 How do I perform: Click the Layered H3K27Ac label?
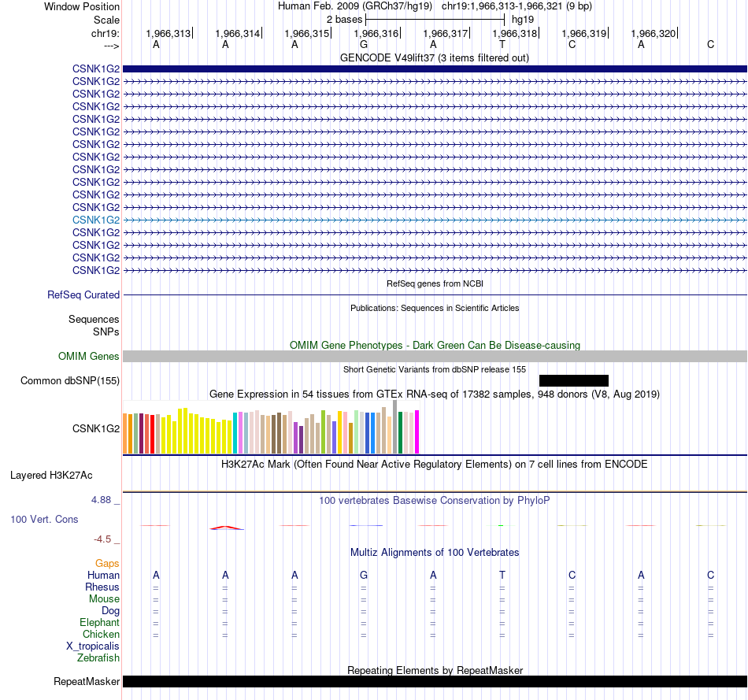pyautogui.click(x=51, y=476)
